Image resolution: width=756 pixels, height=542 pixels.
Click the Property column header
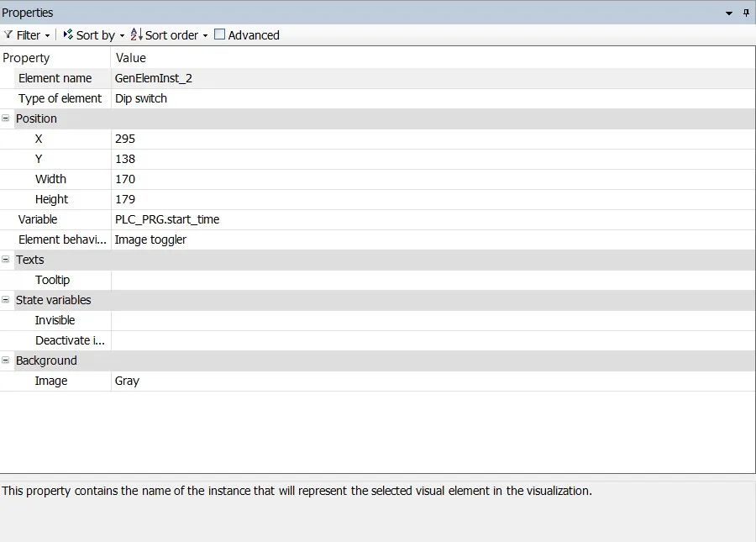tap(55, 58)
